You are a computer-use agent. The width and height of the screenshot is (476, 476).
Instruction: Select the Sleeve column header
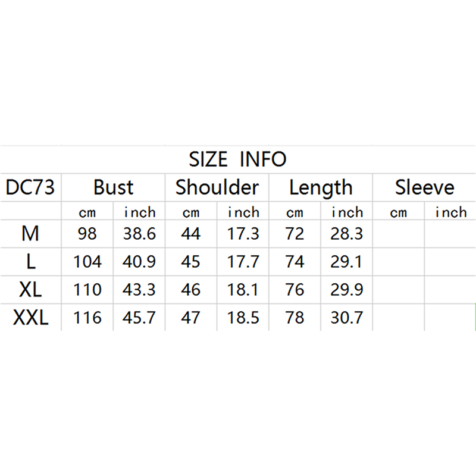click(x=424, y=188)
